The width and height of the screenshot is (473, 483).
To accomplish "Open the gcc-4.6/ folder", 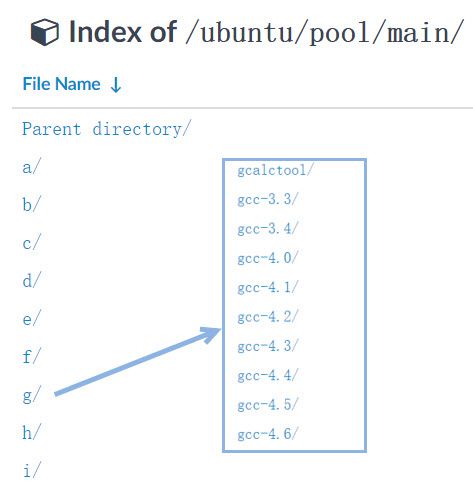I will [x=268, y=434].
